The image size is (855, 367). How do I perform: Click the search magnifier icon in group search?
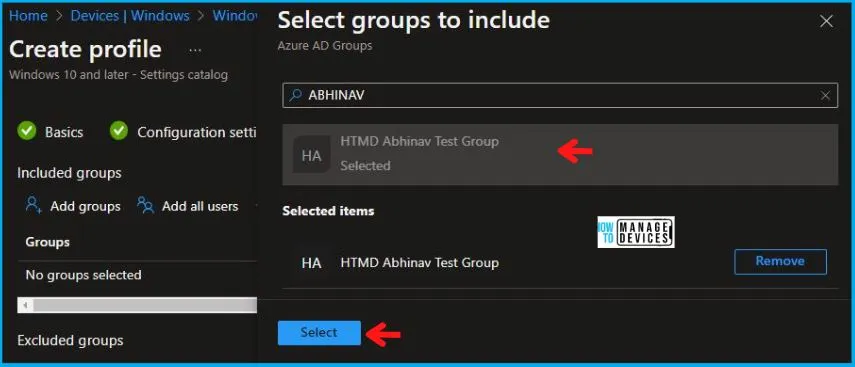[x=295, y=95]
